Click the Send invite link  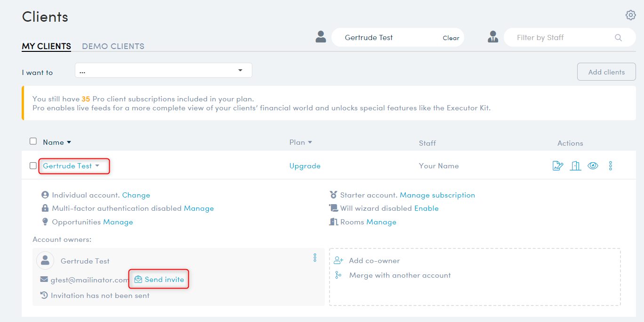pyautogui.click(x=159, y=280)
